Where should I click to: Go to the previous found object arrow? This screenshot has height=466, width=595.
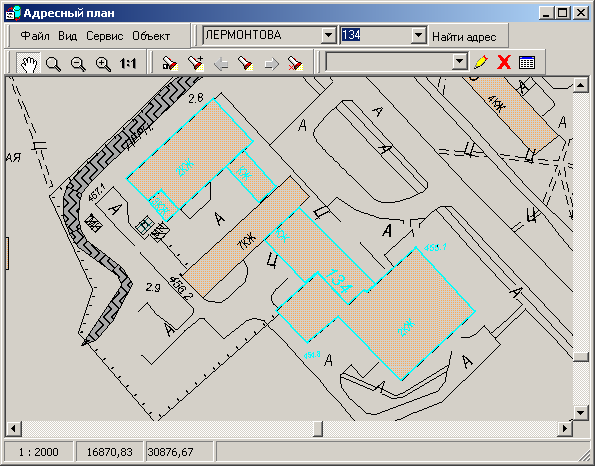click(221, 63)
